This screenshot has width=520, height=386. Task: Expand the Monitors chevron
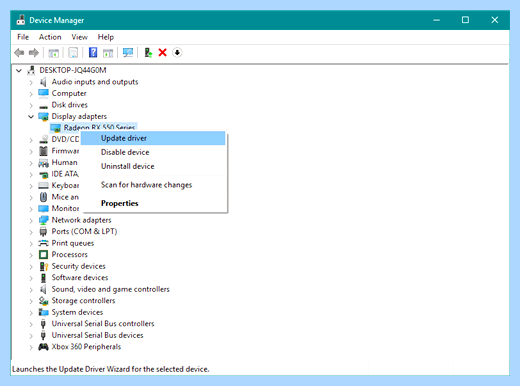point(31,209)
